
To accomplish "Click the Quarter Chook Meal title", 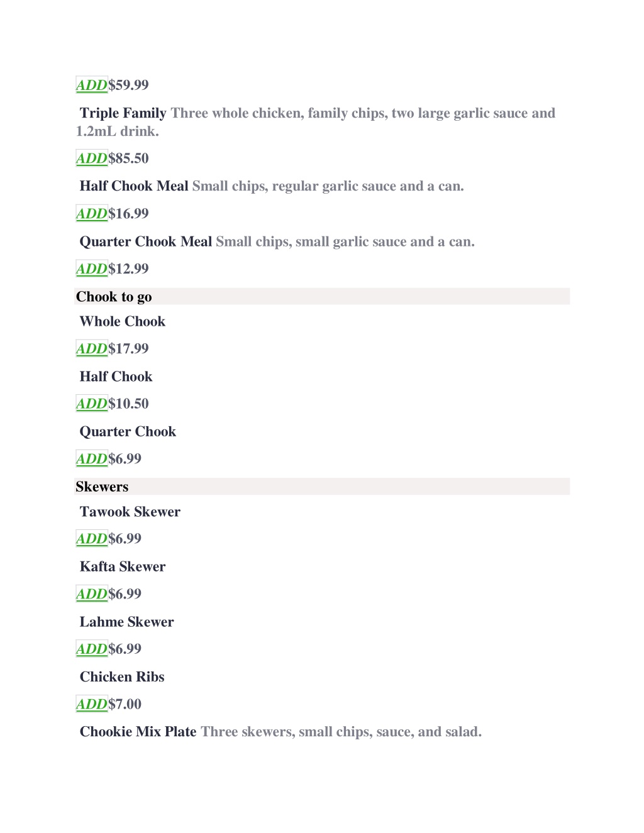I will [x=146, y=241].
